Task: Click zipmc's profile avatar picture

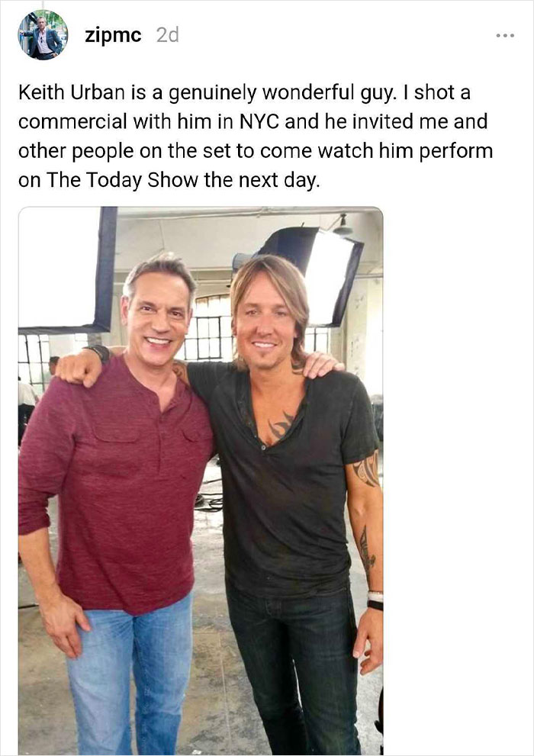Action: click(x=43, y=35)
